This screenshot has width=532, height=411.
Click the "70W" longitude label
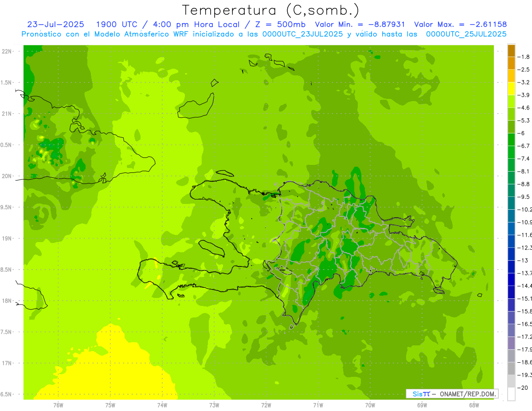pyautogui.click(x=370, y=405)
